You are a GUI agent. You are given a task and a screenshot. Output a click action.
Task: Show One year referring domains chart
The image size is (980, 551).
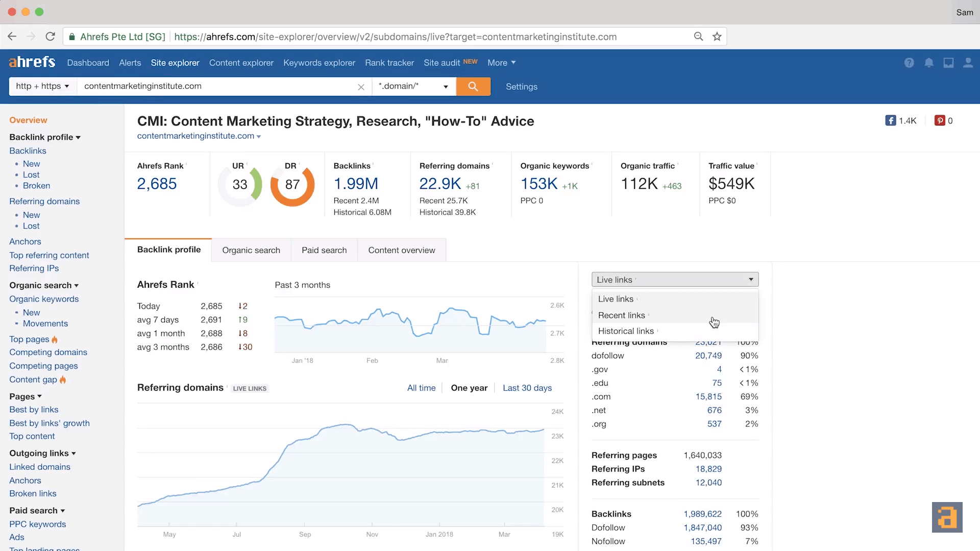[469, 388]
